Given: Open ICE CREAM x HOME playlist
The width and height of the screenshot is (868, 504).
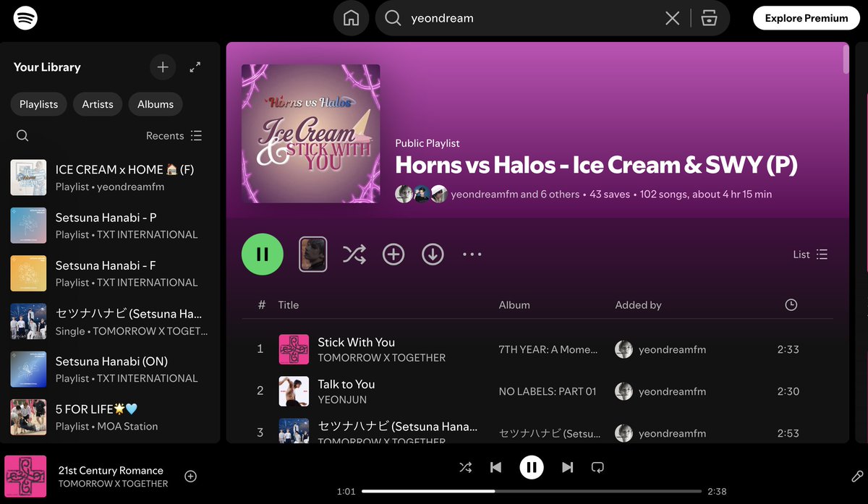Looking at the screenshot, I should pos(110,178).
